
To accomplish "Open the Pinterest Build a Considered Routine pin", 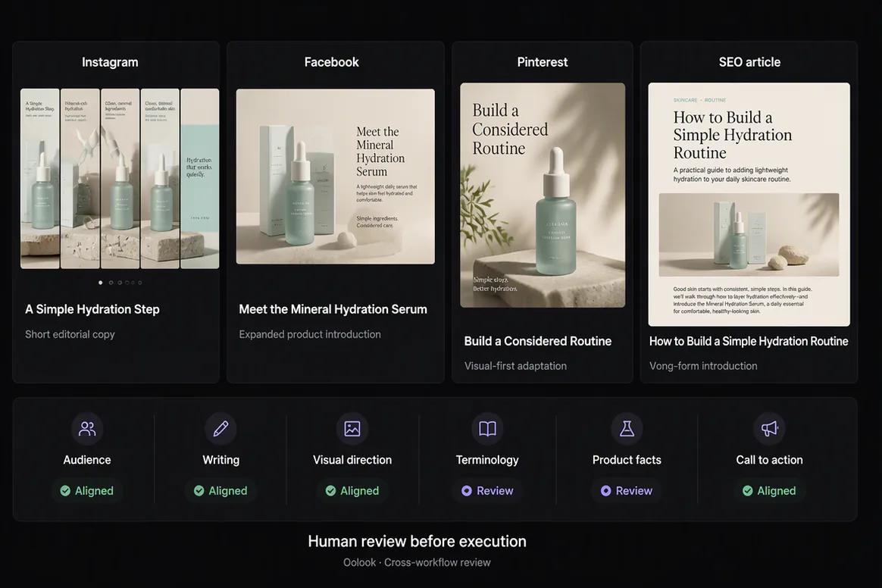I will [543, 195].
